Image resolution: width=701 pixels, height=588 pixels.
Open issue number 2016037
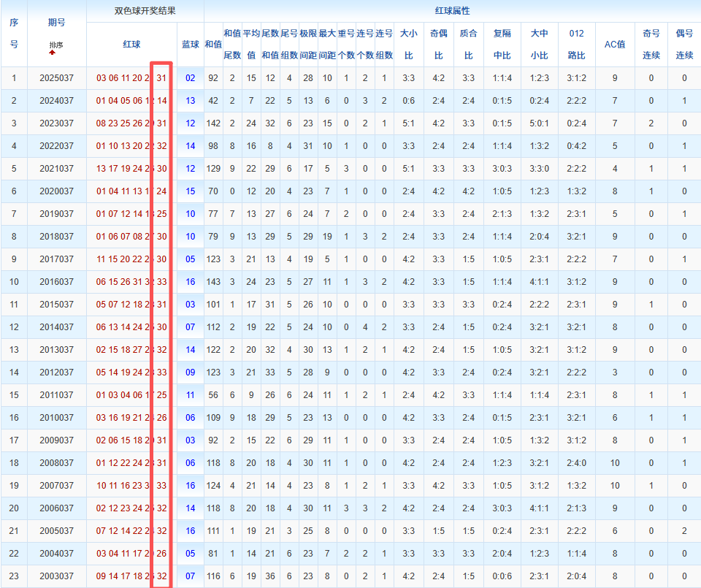[x=56, y=282]
